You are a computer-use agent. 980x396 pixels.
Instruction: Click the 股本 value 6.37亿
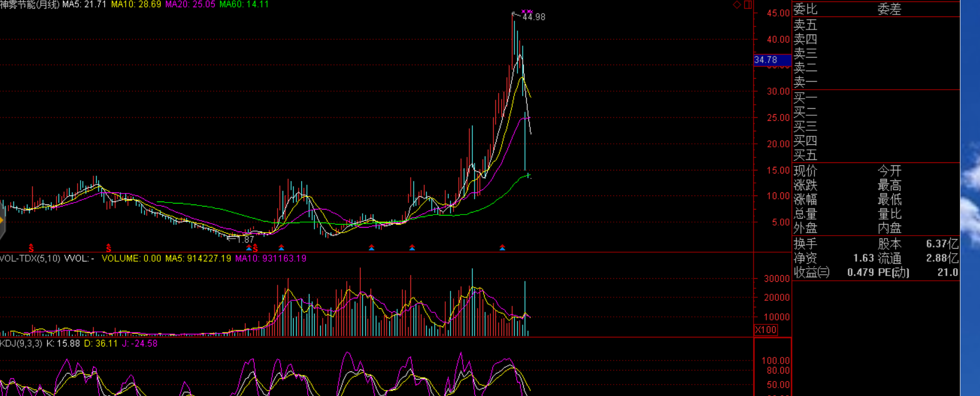click(942, 244)
